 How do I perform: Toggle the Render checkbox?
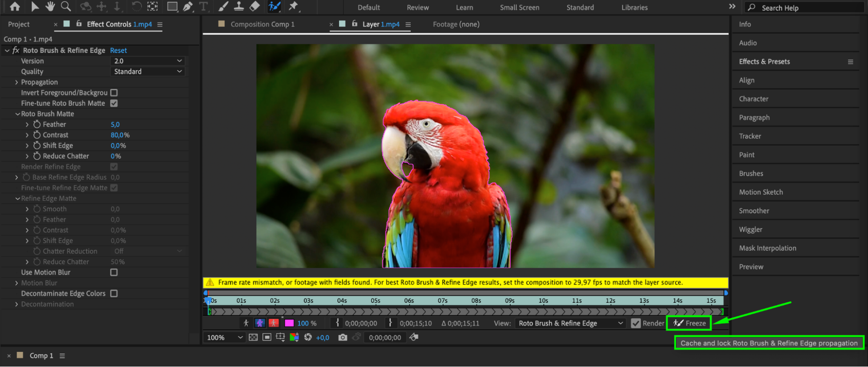[x=636, y=323]
